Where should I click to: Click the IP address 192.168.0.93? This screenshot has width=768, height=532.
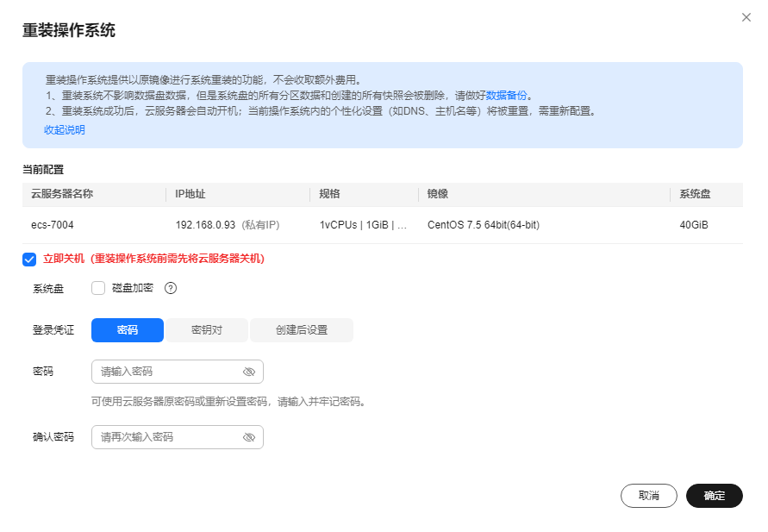pos(206,225)
